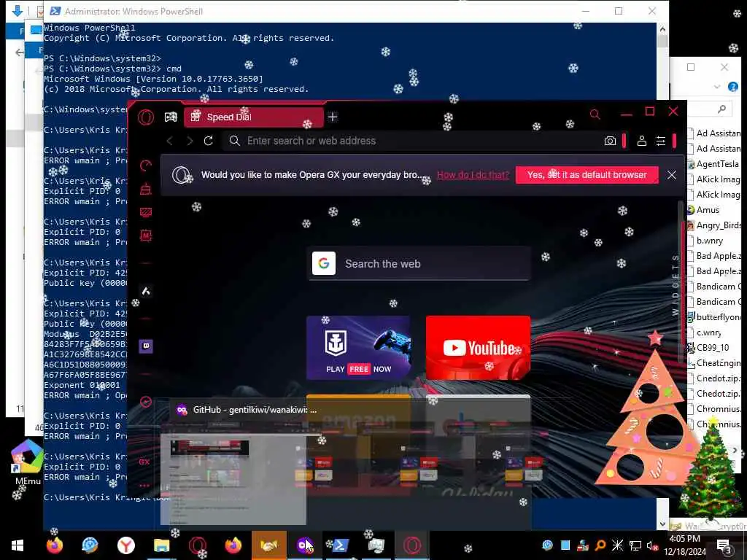747x560 pixels.
Task: Select the Speed Dial tab
Action: [x=253, y=117]
